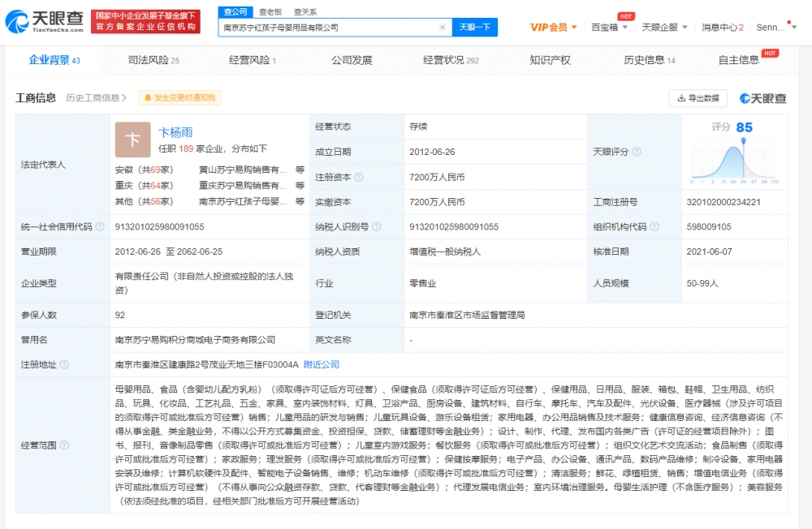Switch to the 经营状况 tab

click(451, 60)
